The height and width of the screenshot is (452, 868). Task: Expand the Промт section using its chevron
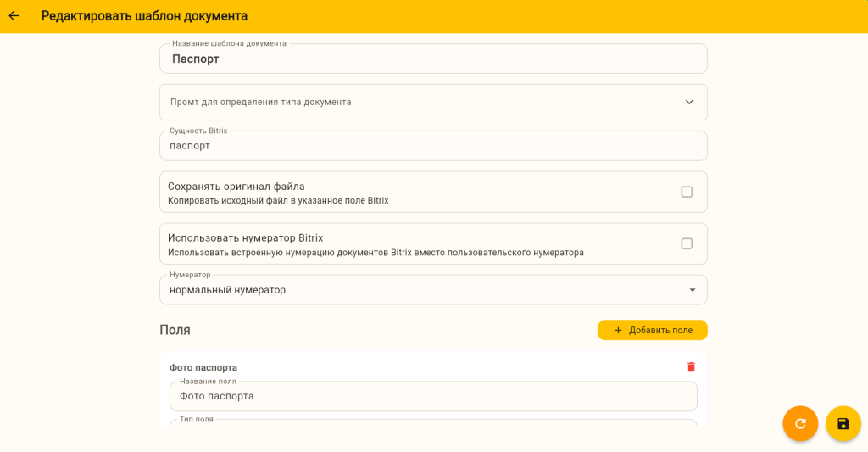pyautogui.click(x=689, y=103)
